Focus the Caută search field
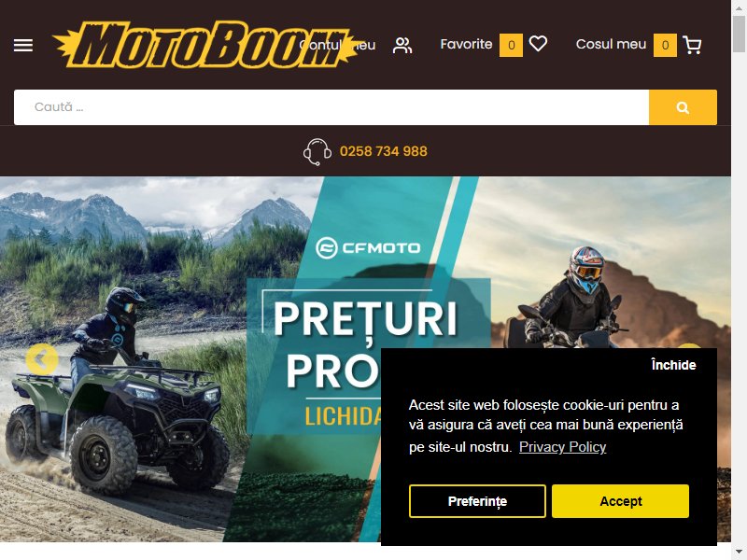 point(331,107)
